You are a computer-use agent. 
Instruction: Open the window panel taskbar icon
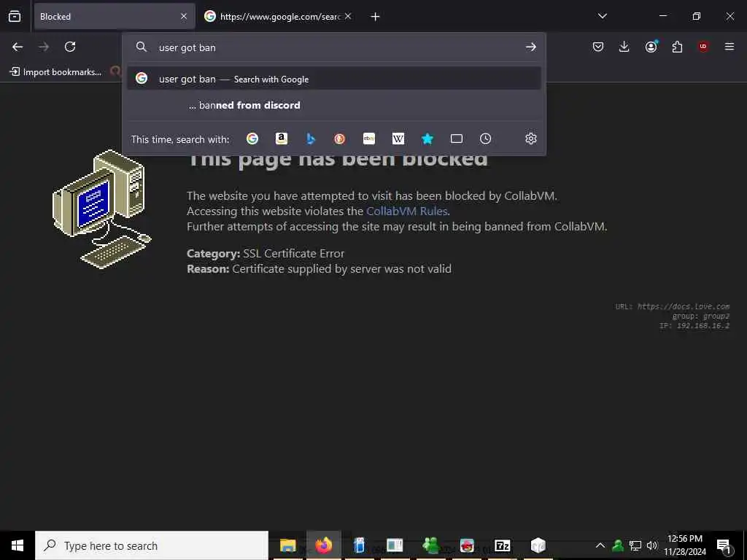click(395, 545)
